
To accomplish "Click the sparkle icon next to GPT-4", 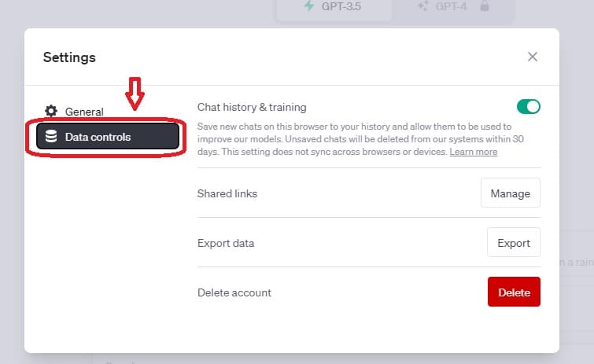I will (421, 6).
